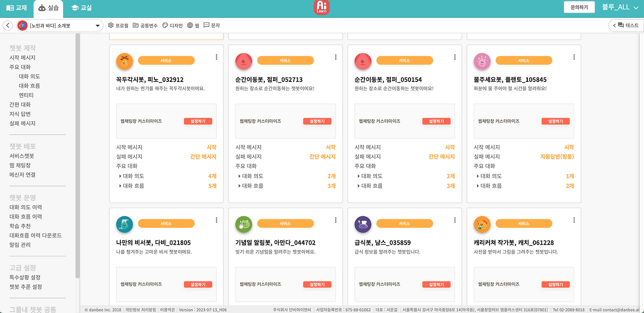Click the back arrow beside the chatbot selector

7,25
